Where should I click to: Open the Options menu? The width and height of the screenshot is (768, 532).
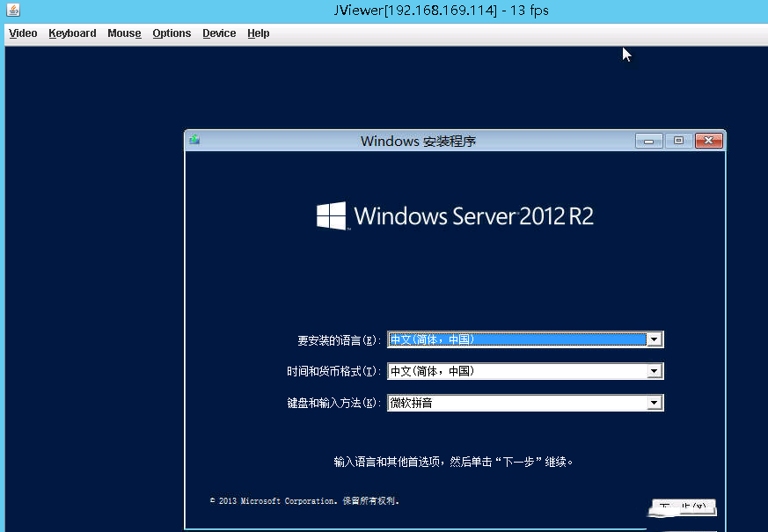pos(172,33)
